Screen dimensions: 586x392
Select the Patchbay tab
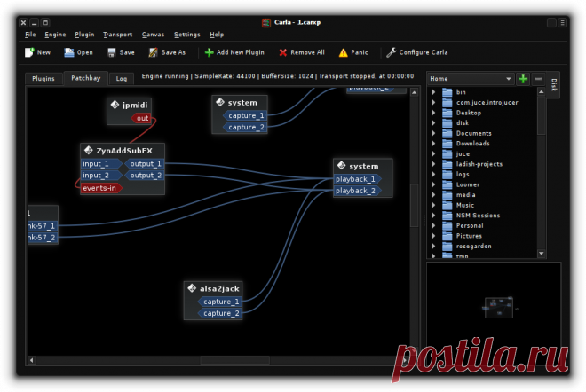(86, 78)
